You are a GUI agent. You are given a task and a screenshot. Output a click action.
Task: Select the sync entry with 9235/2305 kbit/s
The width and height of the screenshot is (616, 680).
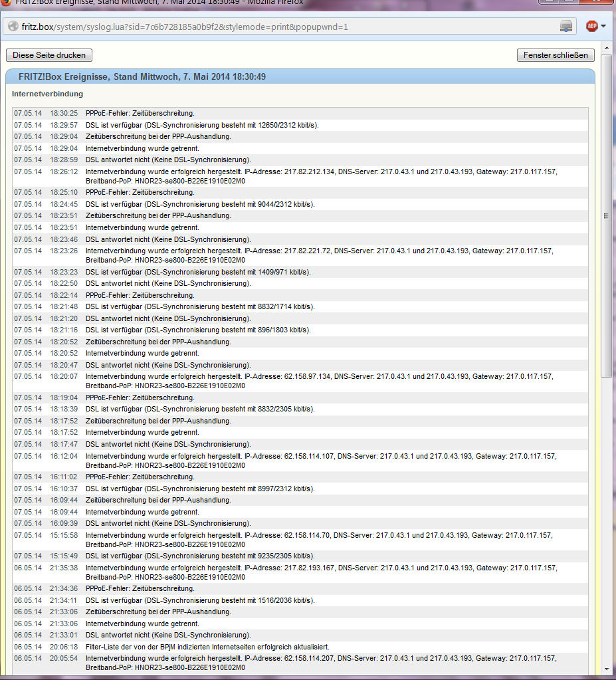(x=300, y=556)
